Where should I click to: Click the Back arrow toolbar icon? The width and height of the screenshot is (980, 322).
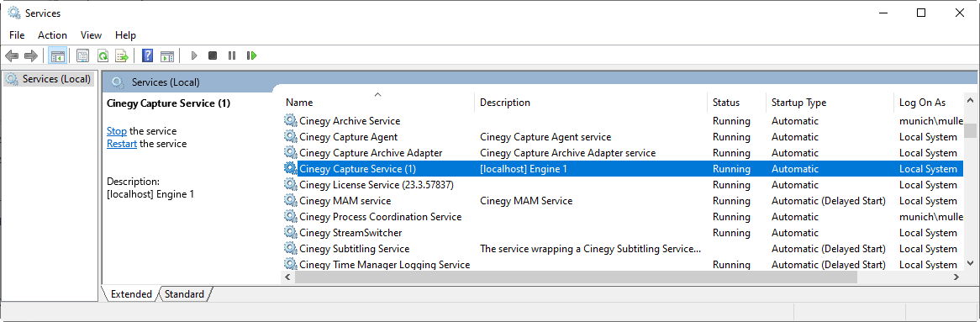coord(11,55)
